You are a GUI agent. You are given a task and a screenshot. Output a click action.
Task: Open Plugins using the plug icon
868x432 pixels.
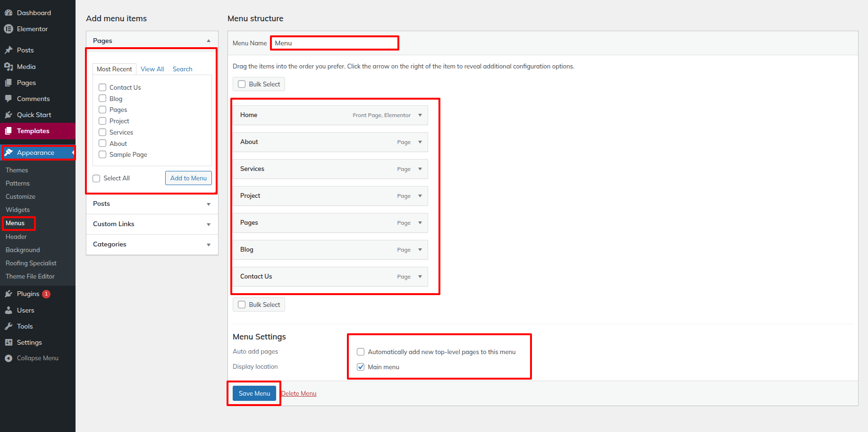pos(8,294)
